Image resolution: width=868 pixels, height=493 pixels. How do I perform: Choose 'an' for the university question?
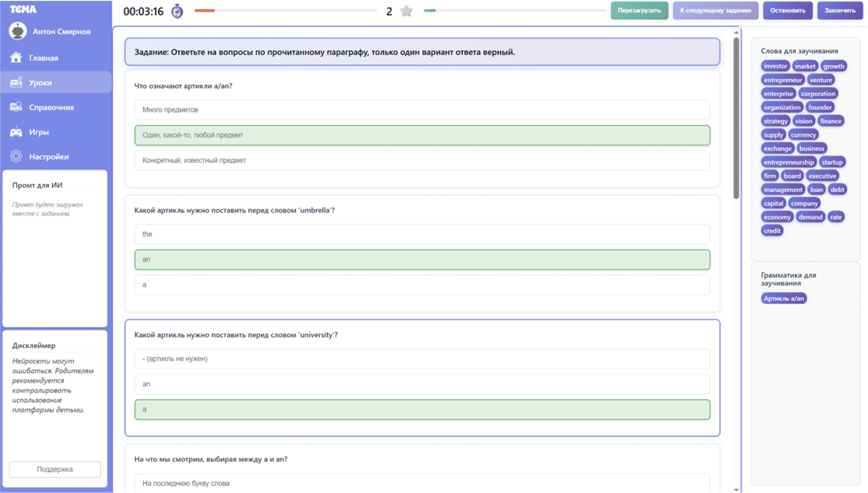click(422, 384)
